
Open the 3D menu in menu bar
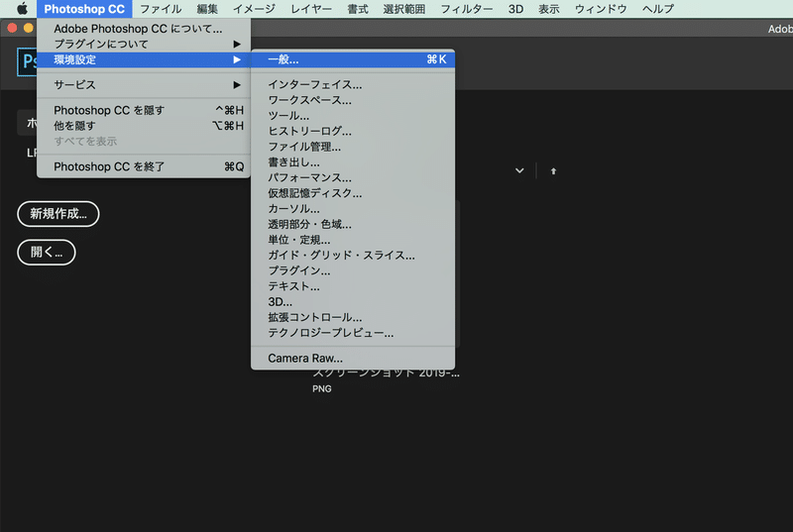coord(515,9)
